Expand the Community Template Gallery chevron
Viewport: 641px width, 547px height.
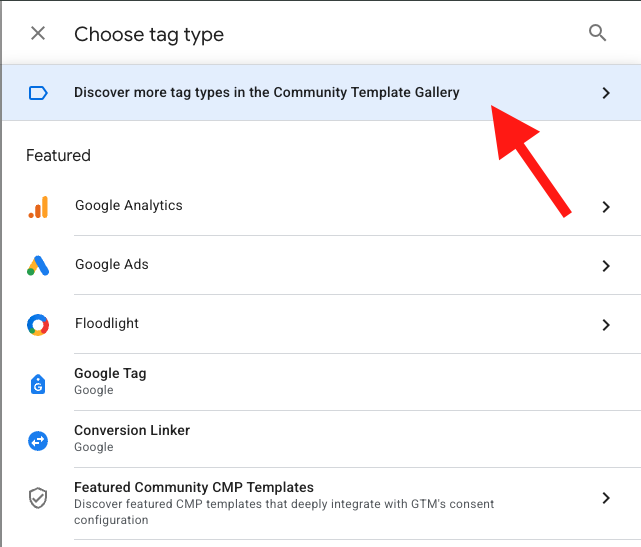(605, 93)
